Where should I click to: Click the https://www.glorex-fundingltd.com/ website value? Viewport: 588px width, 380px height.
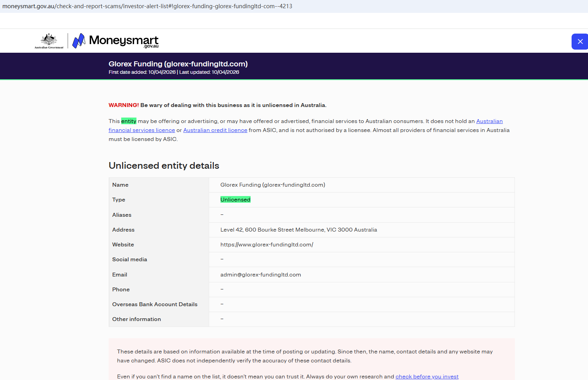coord(267,244)
